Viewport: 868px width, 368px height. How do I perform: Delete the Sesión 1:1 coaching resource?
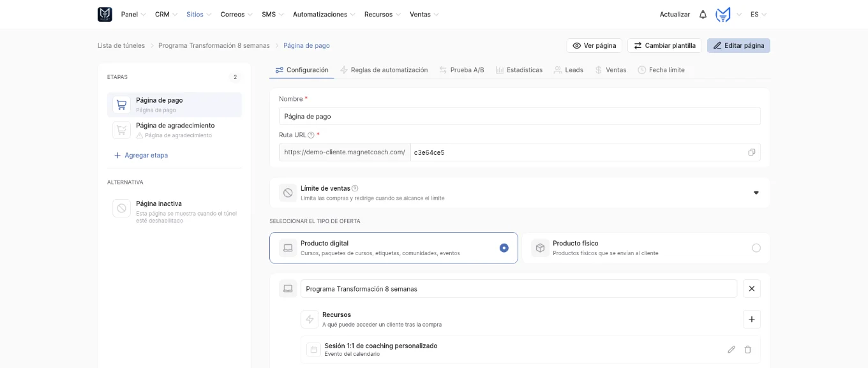(x=747, y=350)
